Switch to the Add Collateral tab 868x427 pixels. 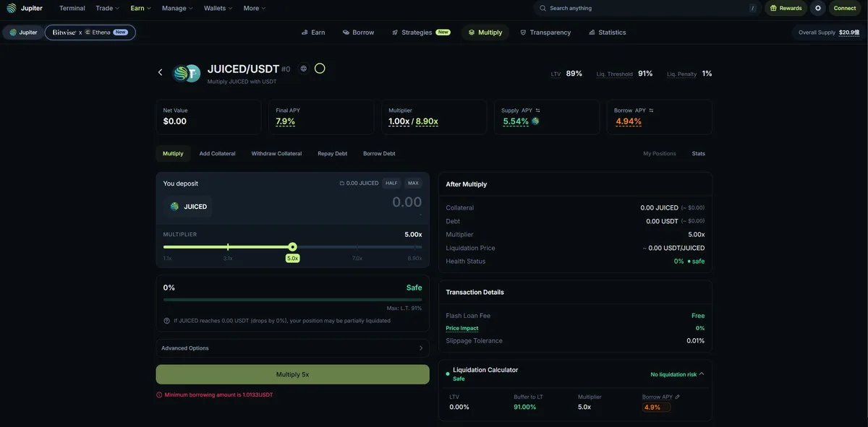tap(218, 154)
